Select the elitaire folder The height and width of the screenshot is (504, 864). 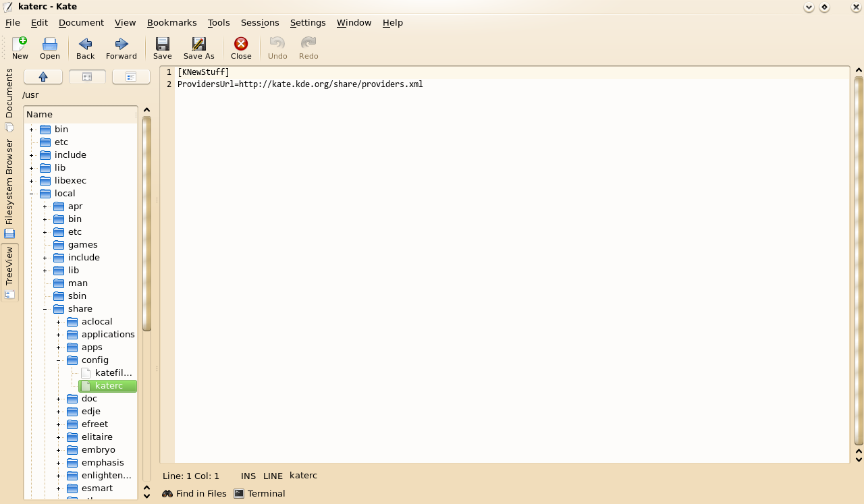click(x=97, y=437)
